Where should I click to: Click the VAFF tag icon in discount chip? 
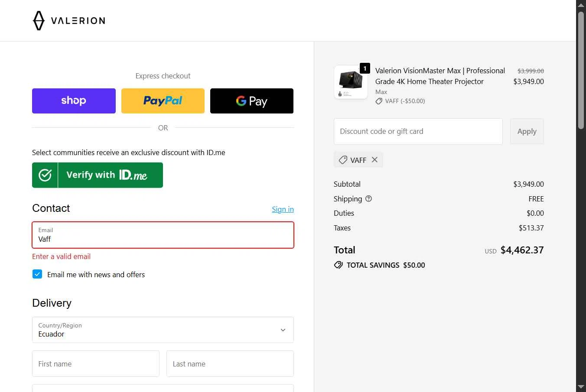click(x=343, y=160)
